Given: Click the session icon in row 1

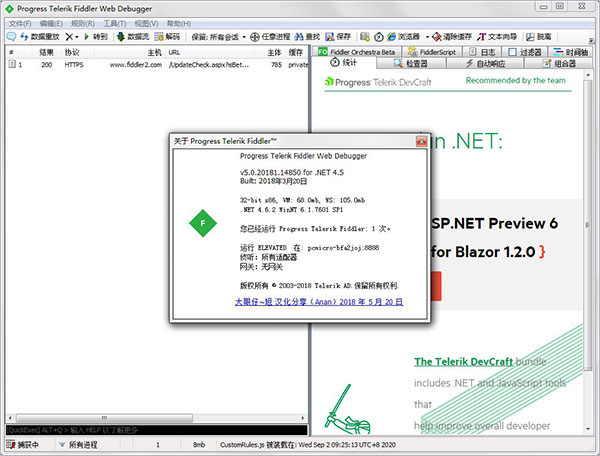Looking at the screenshot, I should (x=12, y=64).
